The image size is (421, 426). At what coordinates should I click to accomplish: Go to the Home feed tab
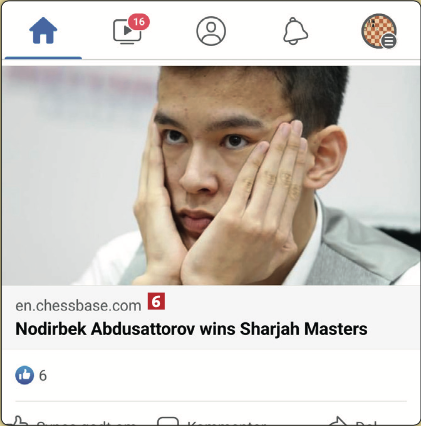(43, 31)
